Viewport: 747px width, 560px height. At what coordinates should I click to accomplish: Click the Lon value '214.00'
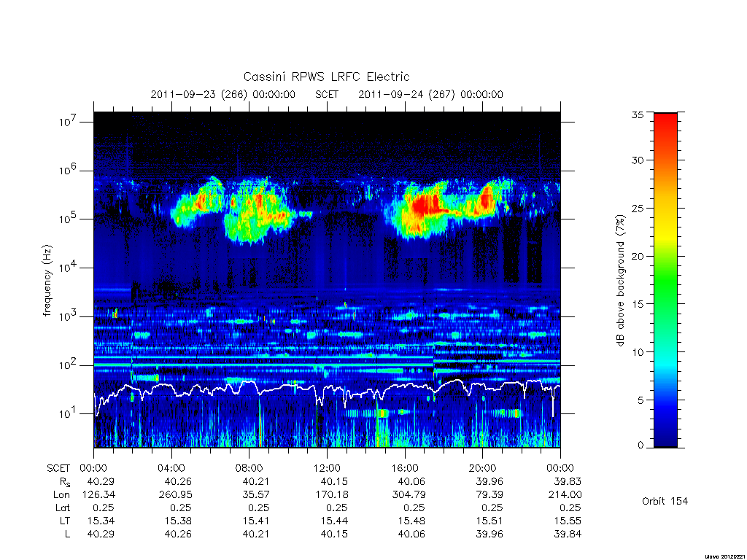565,495
